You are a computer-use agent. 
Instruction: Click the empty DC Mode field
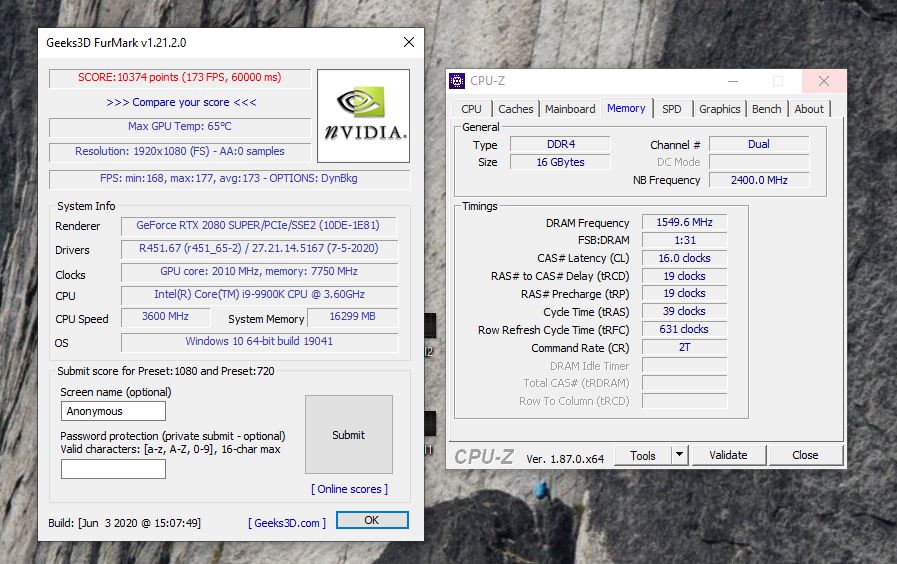pyautogui.click(x=759, y=162)
